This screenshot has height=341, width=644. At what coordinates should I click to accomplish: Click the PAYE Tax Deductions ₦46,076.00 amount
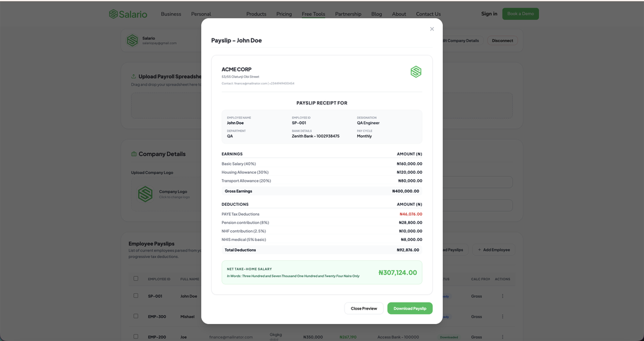click(411, 214)
